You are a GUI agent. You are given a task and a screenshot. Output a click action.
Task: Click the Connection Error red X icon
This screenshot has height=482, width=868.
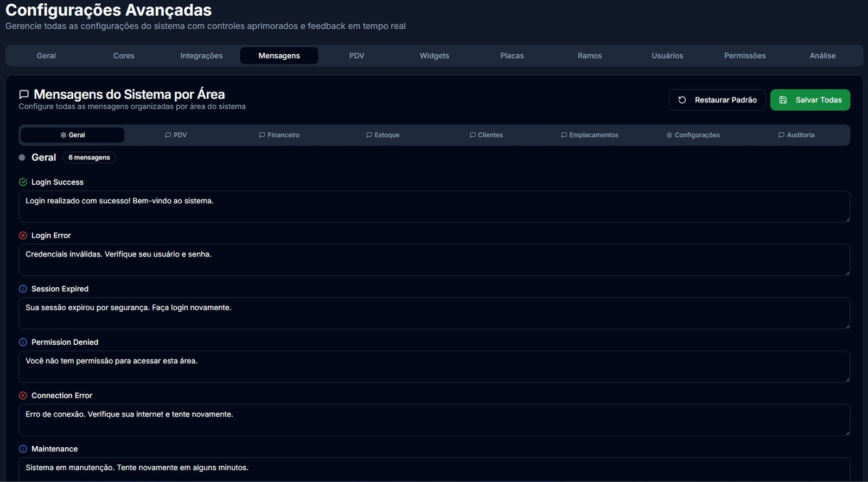point(23,396)
